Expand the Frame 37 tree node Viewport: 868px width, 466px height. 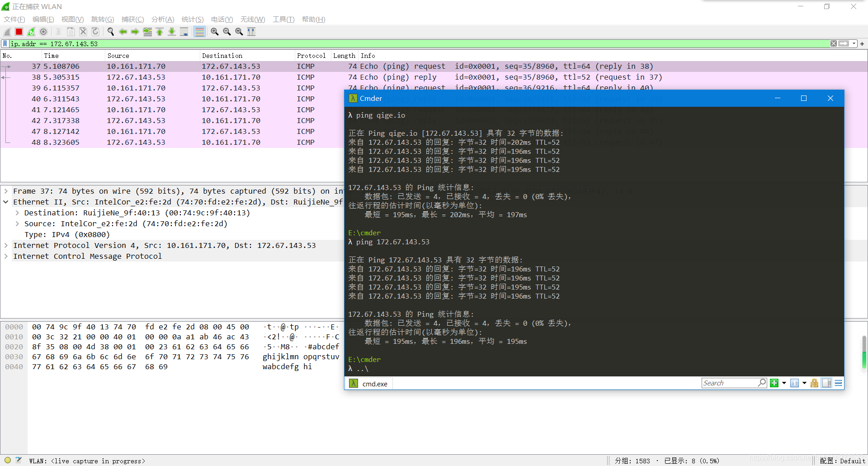[6, 191]
